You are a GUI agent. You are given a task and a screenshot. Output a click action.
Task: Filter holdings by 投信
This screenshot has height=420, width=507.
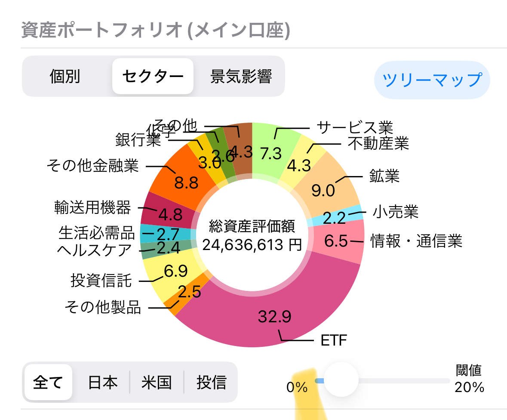(211, 382)
